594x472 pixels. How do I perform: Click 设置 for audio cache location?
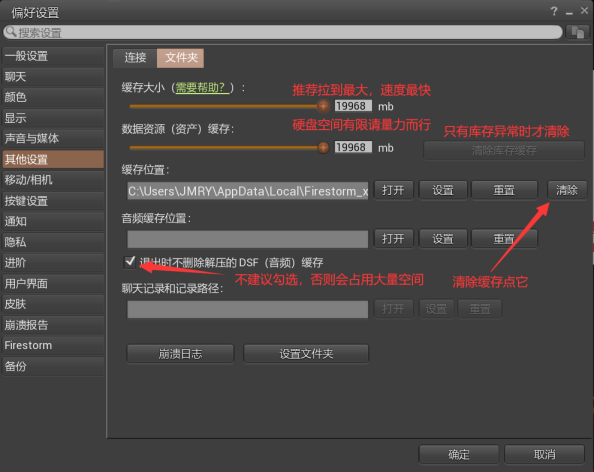tap(442, 239)
